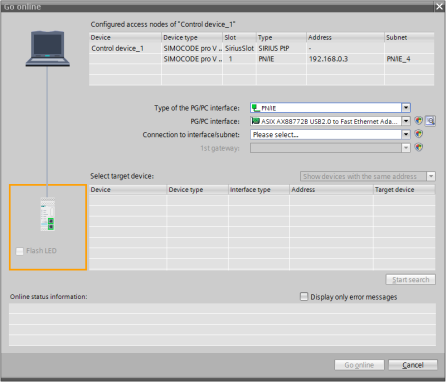This screenshot has height=382, width=446.
Task: Click the shield icon beside 1st gateway
Action: (419, 147)
